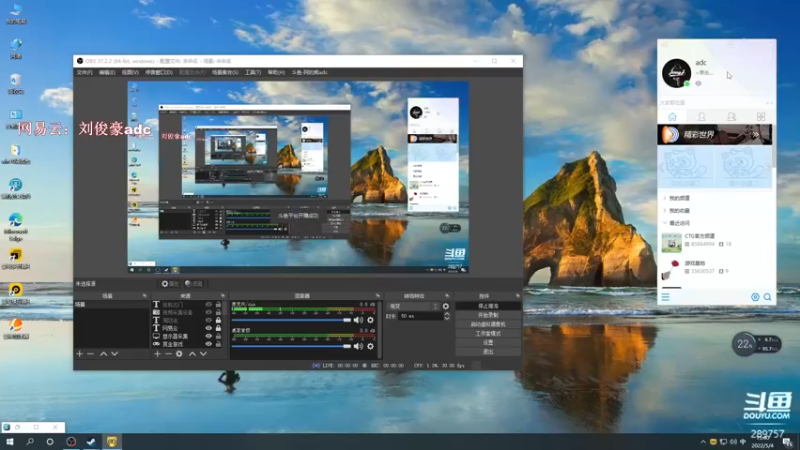The width and height of the screenshot is (800, 450).
Task: Move scene up in Scenes panel
Action: (104, 354)
